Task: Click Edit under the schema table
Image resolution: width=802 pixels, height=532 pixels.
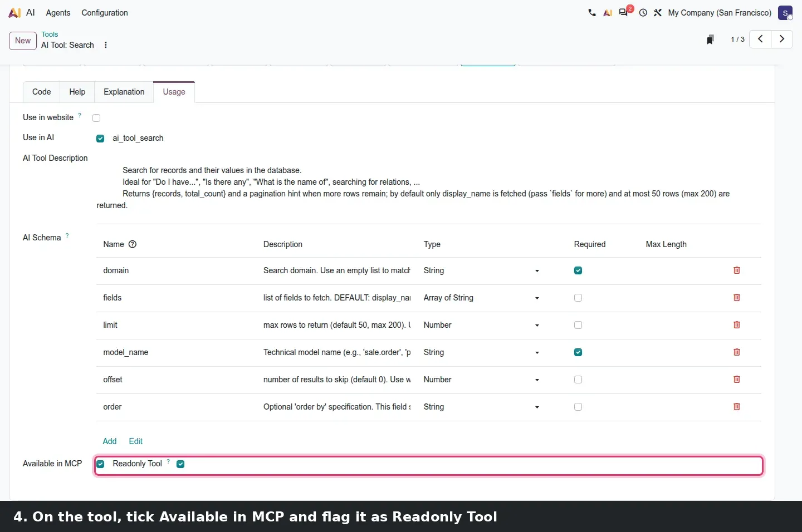Action: click(136, 441)
